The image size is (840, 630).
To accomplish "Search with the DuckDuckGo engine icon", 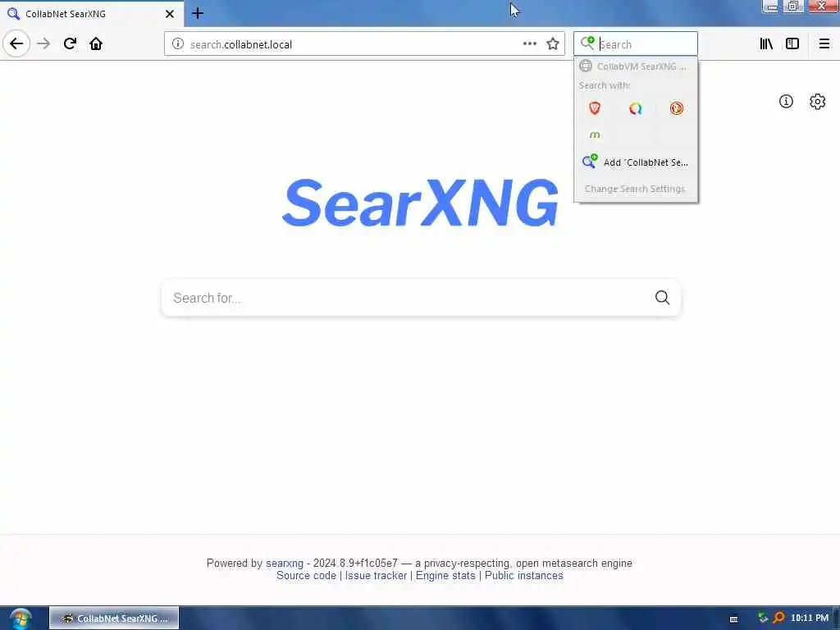I will point(676,108).
